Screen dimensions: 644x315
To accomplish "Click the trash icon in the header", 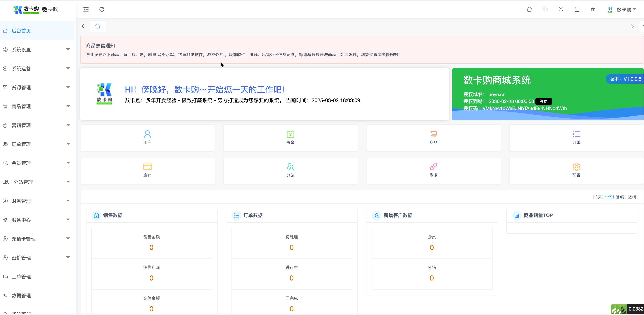I will pyautogui.click(x=593, y=9).
